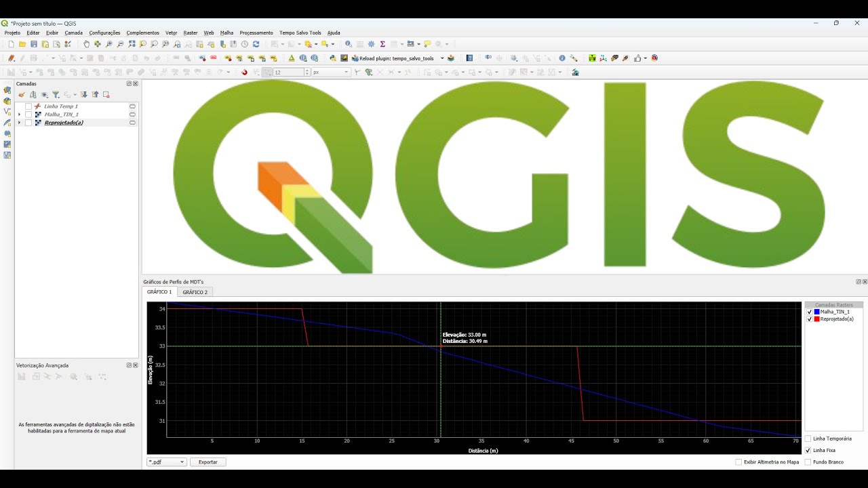The width and height of the screenshot is (868, 488).
Task: Switch to the GRÁFICO 1 tab
Action: 159,291
